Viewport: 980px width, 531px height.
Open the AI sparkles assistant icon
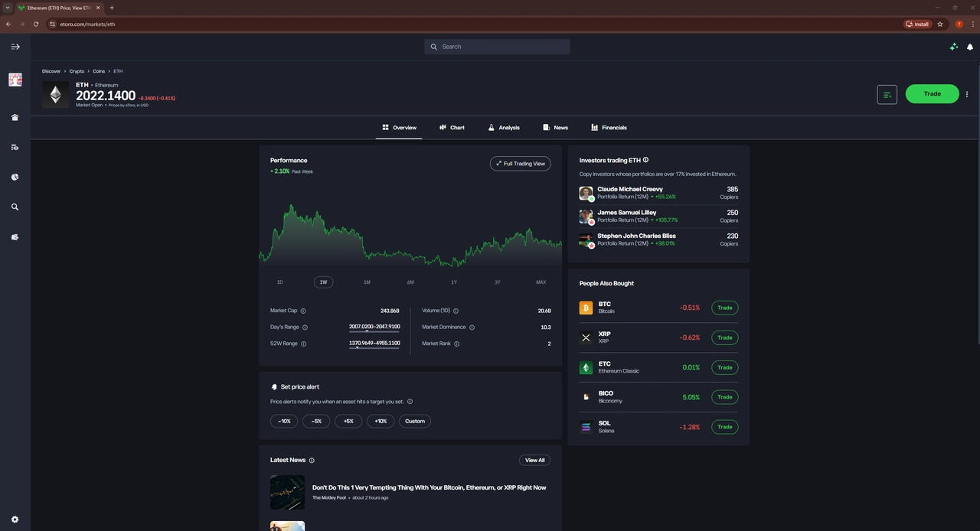954,47
